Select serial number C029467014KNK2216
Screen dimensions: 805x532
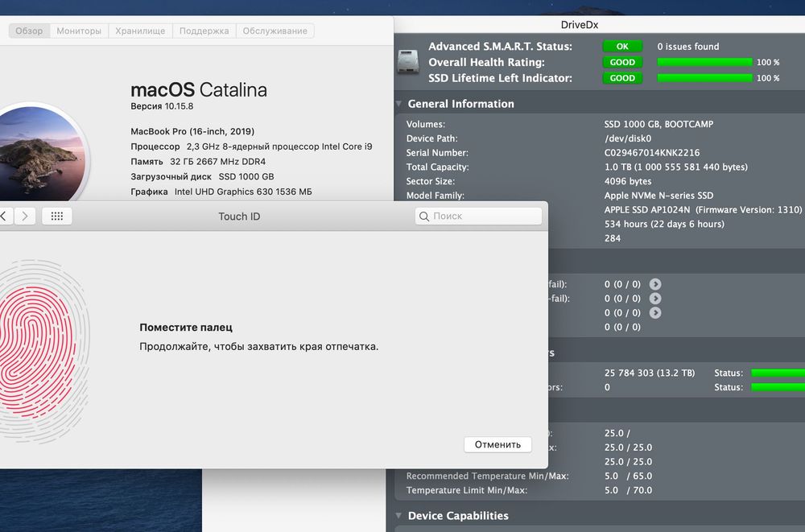tap(651, 152)
